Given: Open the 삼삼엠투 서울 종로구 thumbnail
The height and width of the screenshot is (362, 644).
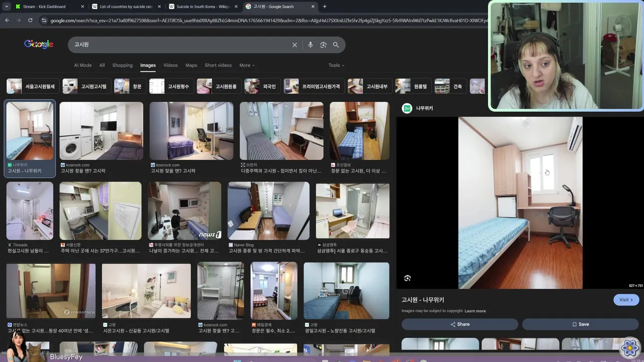Looking at the screenshot, I should 353,211.
